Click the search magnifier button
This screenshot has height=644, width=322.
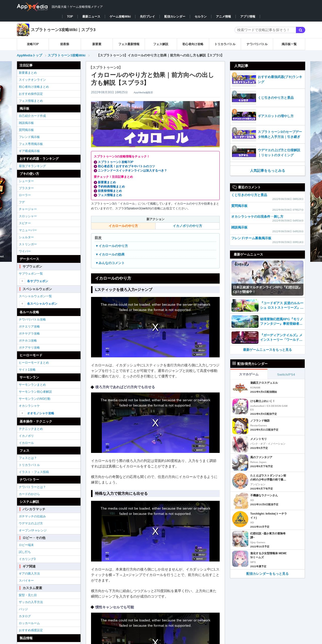(x=300, y=30)
